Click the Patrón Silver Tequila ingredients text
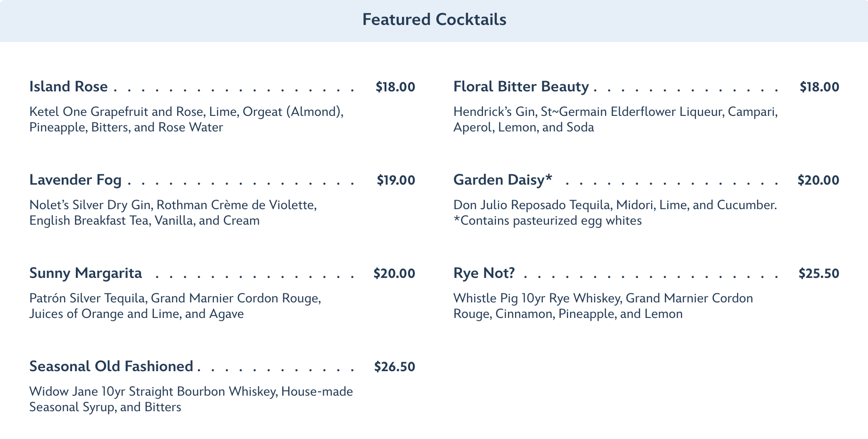This screenshot has width=868, height=439. [x=175, y=306]
